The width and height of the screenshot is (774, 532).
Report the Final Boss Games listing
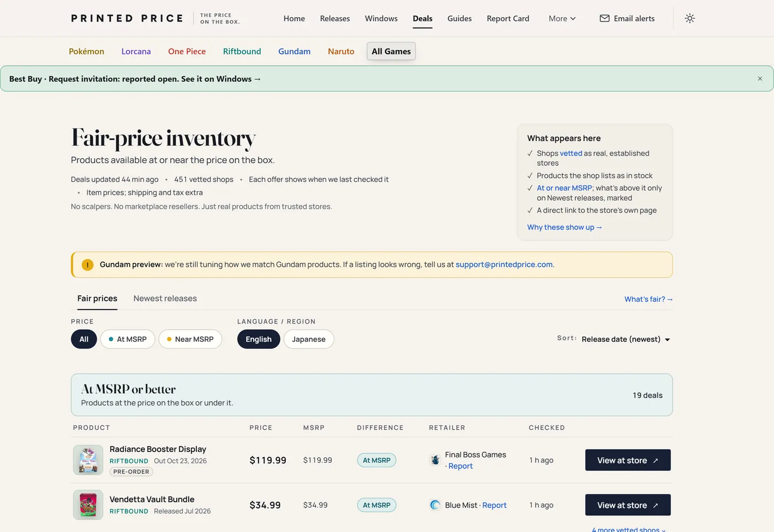(461, 466)
